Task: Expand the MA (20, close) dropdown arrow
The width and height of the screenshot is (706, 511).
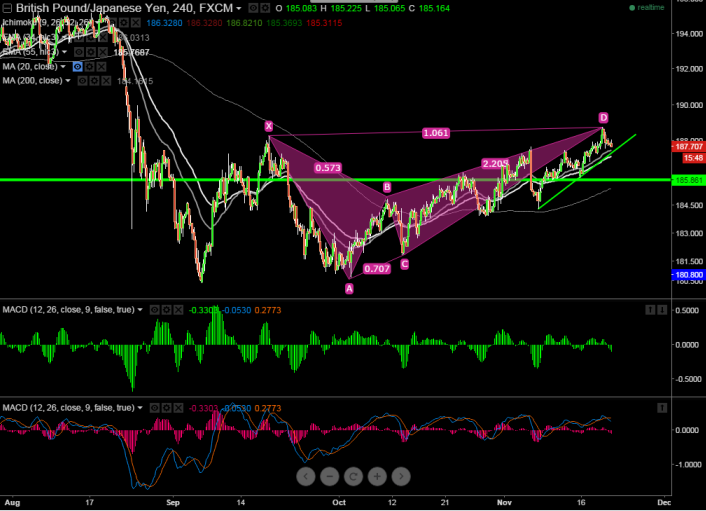Action: [x=63, y=67]
